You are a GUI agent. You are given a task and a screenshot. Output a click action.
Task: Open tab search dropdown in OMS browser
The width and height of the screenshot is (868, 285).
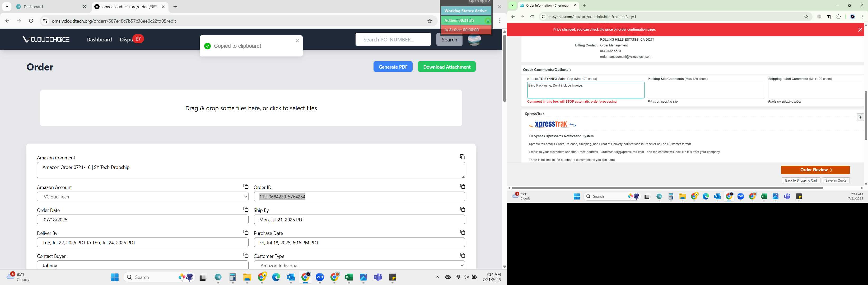(x=7, y=7)
